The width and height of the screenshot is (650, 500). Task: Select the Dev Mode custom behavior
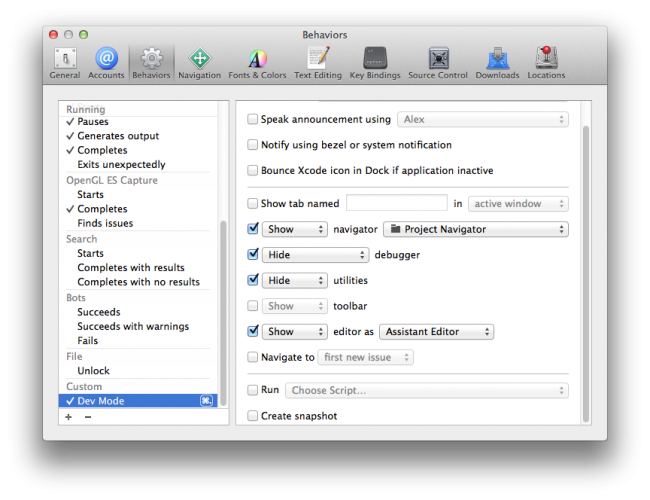pos(138,401)
